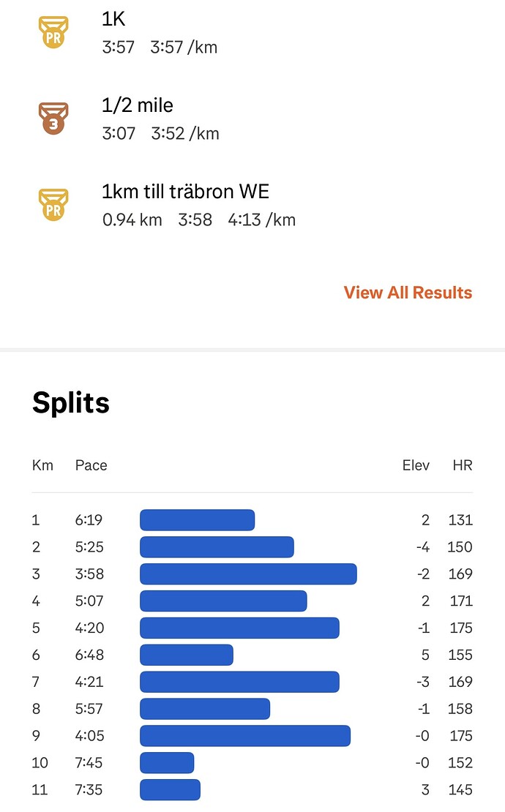Viewport: 505px width, 812px height.
Task: Select the 6:19 pace bar of split 1
Action: [x=197, y=520]
